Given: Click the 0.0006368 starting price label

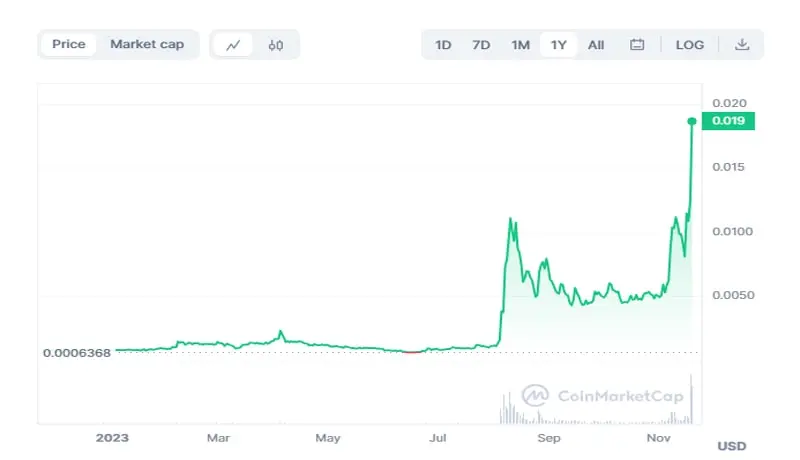Looking at the screenshot, I should [x=76, y=352].
